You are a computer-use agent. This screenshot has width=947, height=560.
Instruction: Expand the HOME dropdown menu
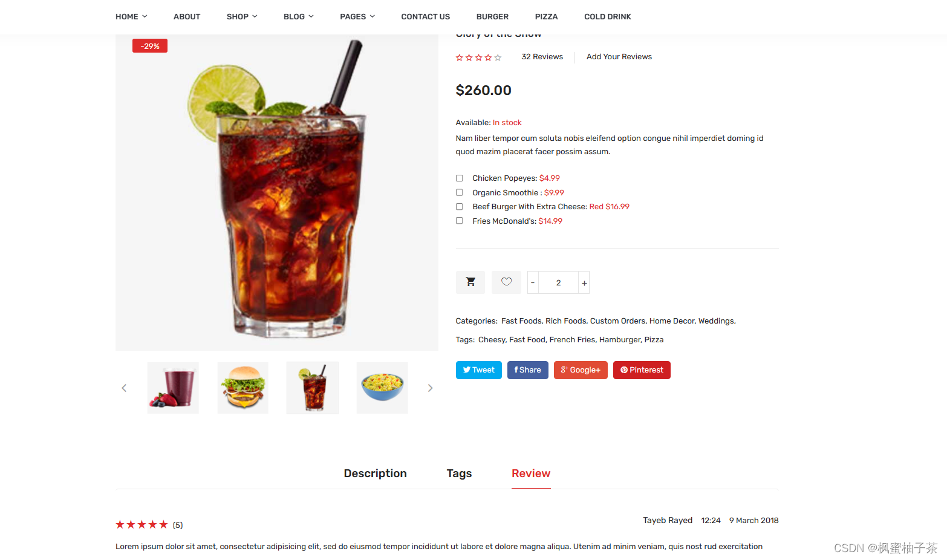click(131, 17)
